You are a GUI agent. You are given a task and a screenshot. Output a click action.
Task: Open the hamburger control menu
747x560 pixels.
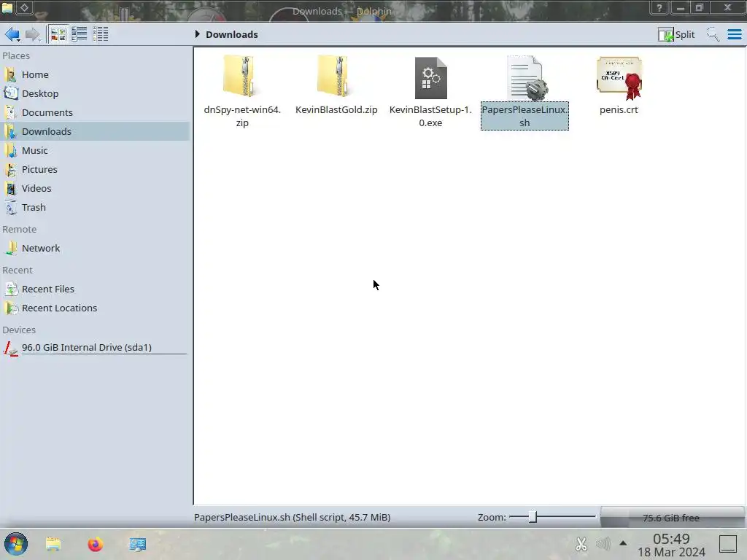click(x=735, y=34)
